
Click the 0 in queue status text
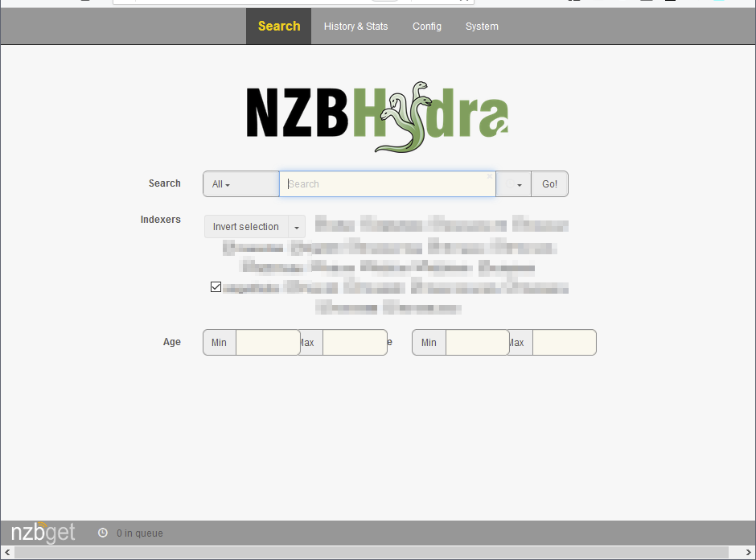140,533
